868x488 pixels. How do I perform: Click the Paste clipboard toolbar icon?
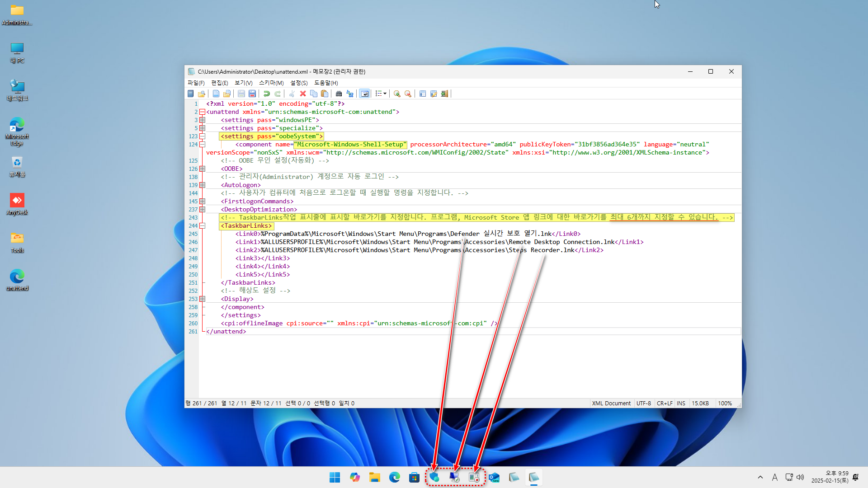325,94
